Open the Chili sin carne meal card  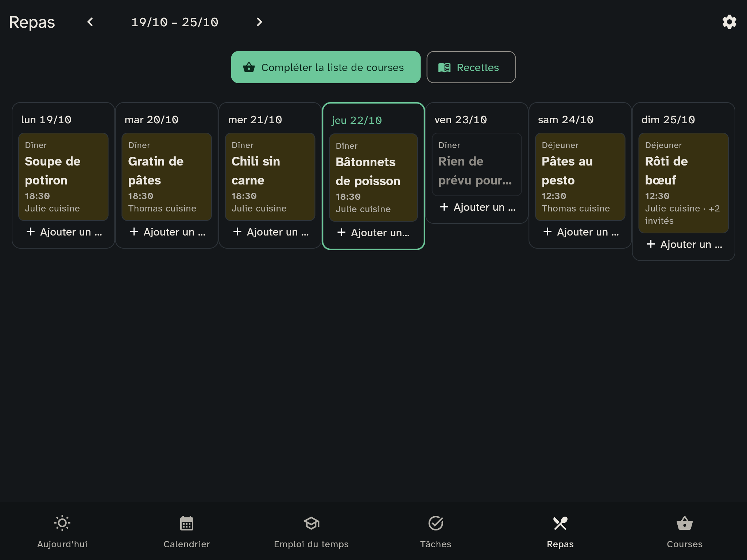pyautogui.click(x=270, y=177)
